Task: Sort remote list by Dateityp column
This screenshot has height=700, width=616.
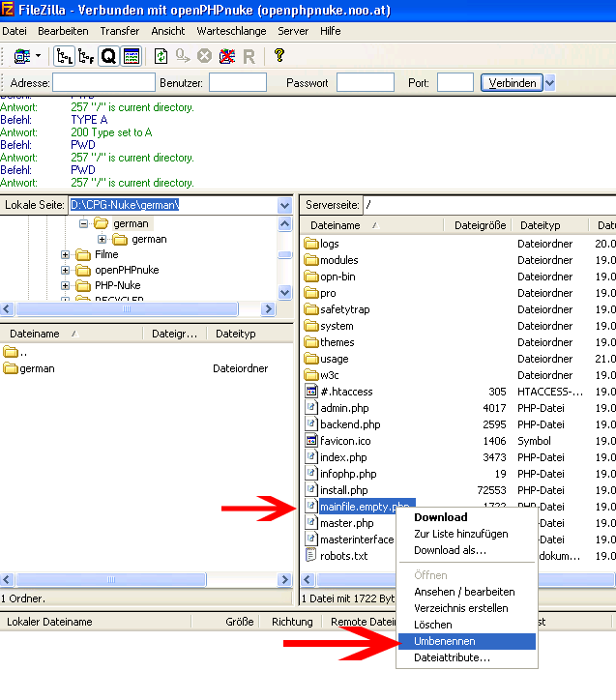Action: (x=541, y=225)
